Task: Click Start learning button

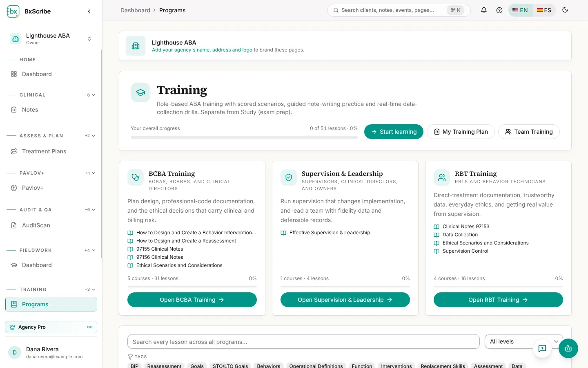Action: pyautogui.click(x=394, y=132)
